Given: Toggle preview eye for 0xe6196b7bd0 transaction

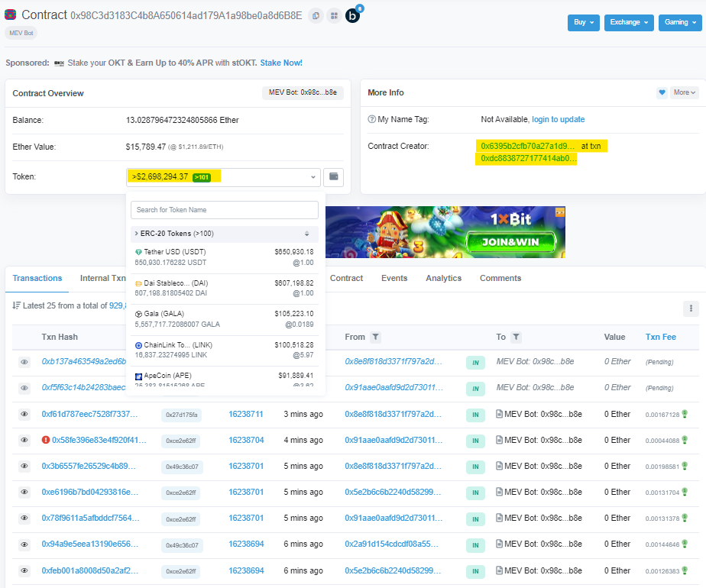Looking at the screenshot, I should 24,493.
